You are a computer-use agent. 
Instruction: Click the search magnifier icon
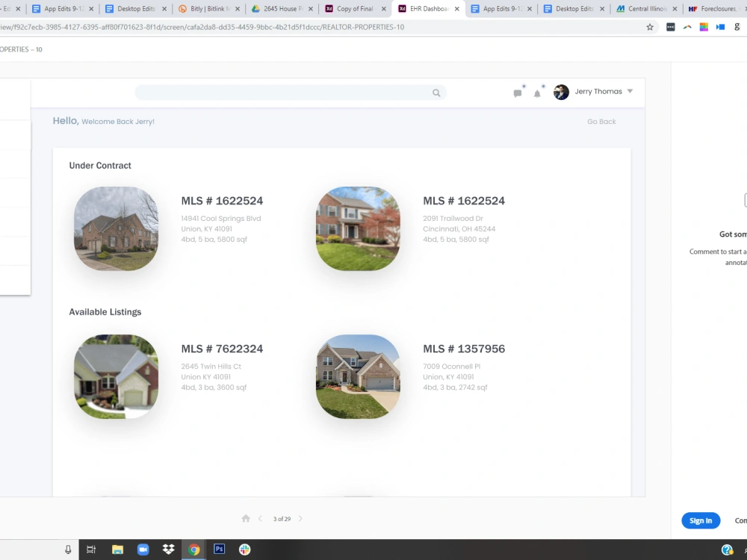[x=436, y=93]
